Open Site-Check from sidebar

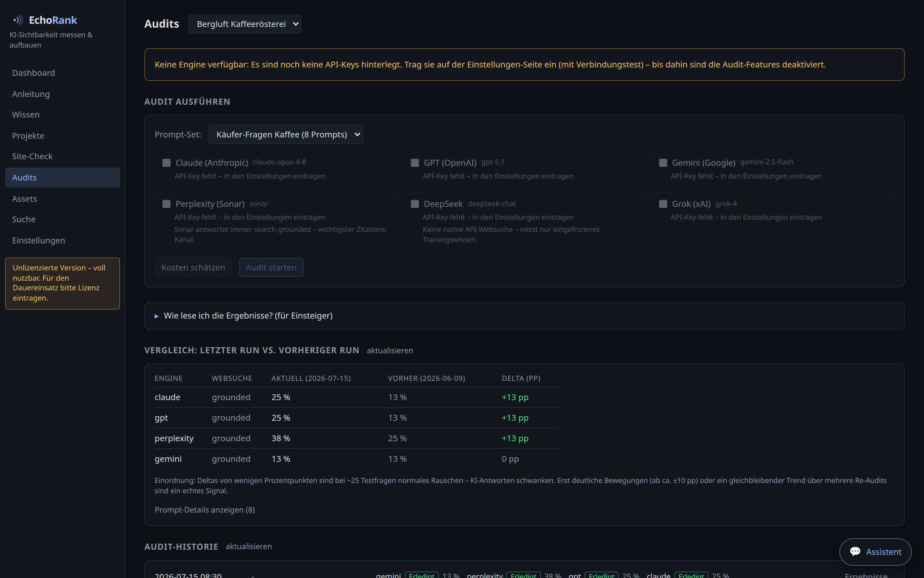[62, 156]
